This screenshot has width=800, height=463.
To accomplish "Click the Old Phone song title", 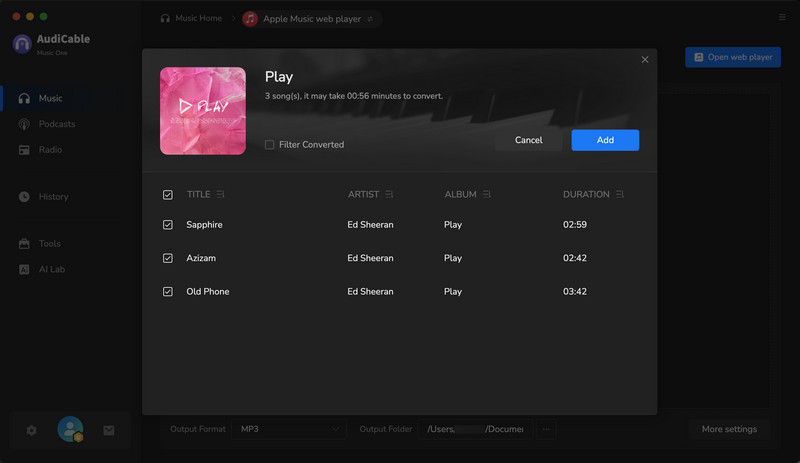I will pyautogui.click(x=208, y=291).
